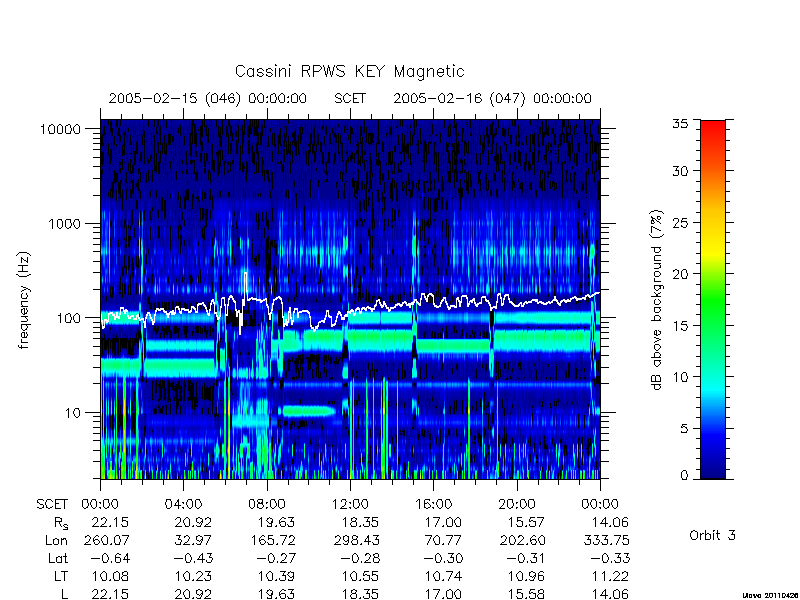Click the Lon value 333.75
Screen dimensions: 800x600
click(x=607, y=540)
